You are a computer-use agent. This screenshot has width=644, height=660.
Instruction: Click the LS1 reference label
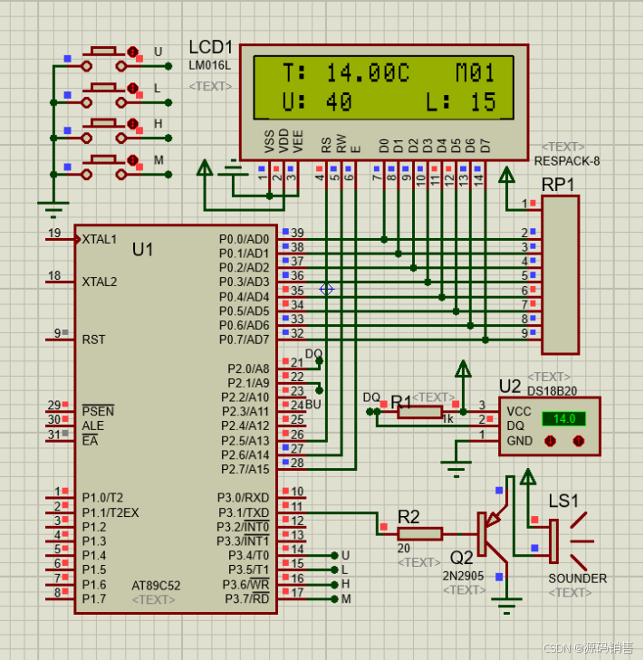click(563, 502)
